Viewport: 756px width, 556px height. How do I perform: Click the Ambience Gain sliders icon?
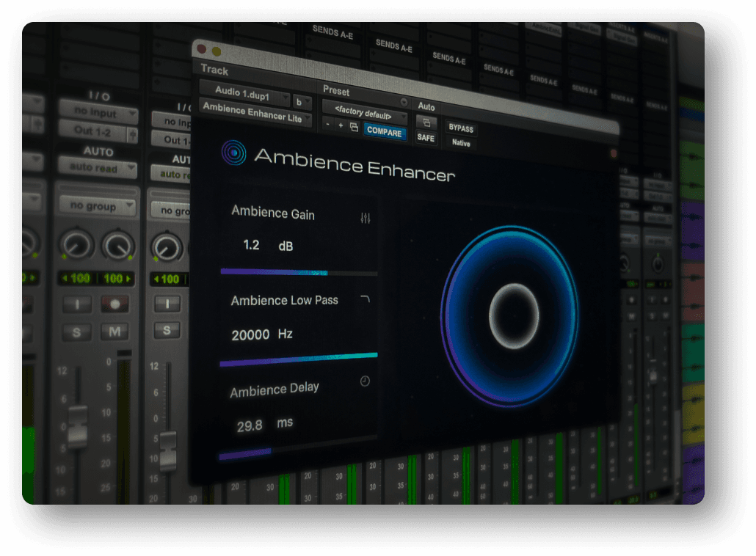pos(365,219)
